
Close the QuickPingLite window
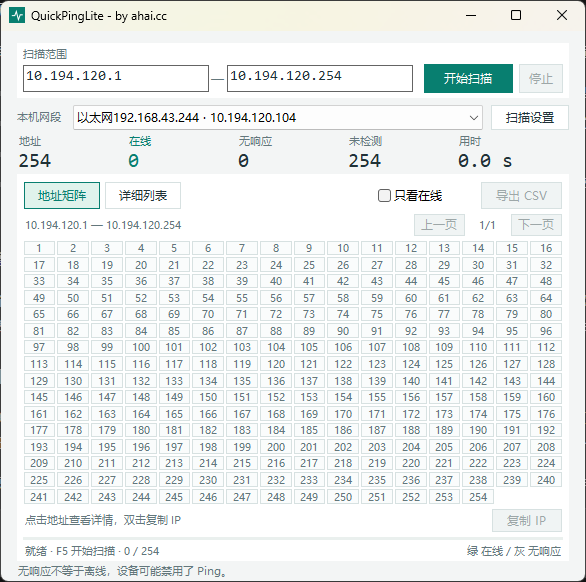562,15
